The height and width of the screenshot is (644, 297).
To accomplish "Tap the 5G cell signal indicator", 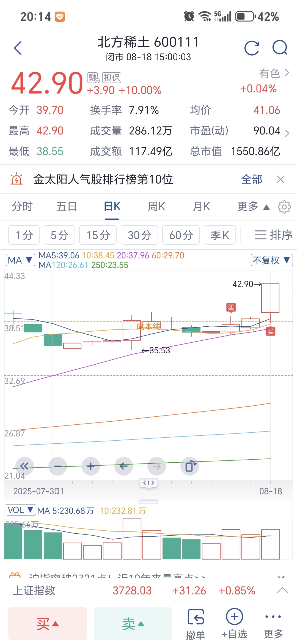I will [222, 17].
